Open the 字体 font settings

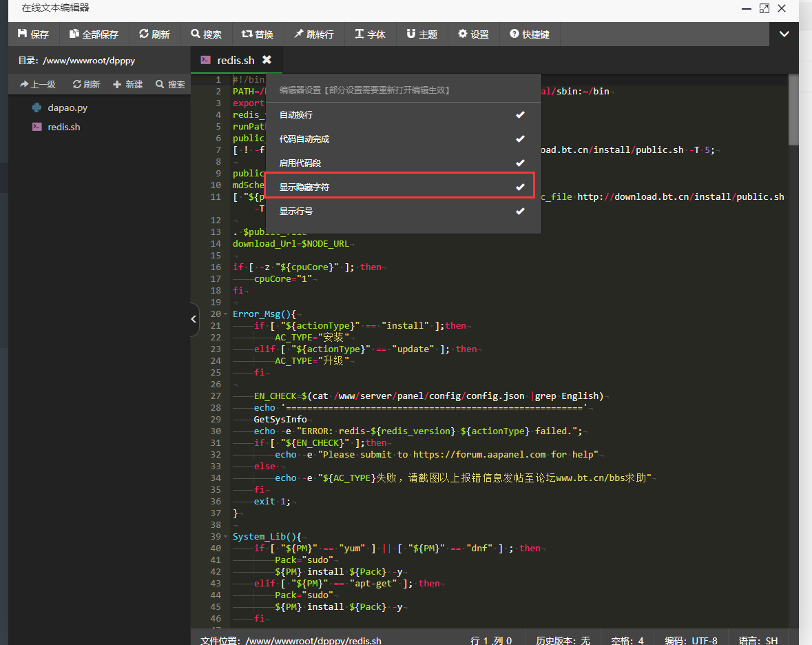point(370,34)
